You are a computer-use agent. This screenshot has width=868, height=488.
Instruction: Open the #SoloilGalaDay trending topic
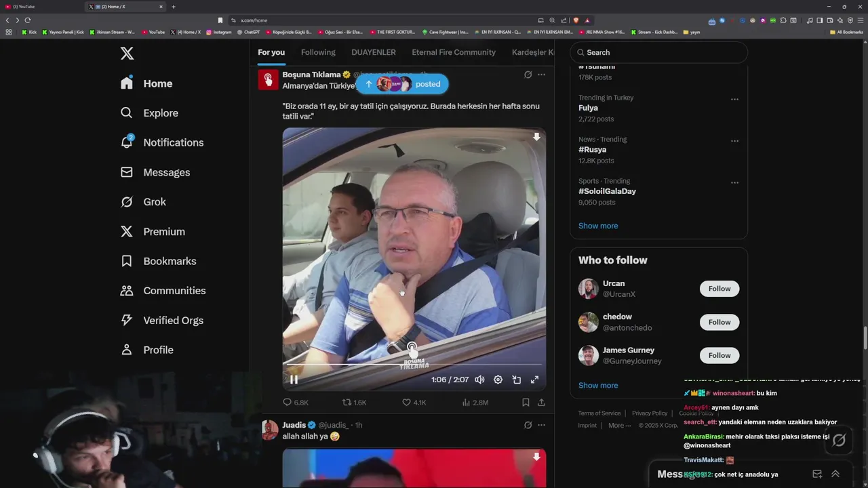[607, 191]
